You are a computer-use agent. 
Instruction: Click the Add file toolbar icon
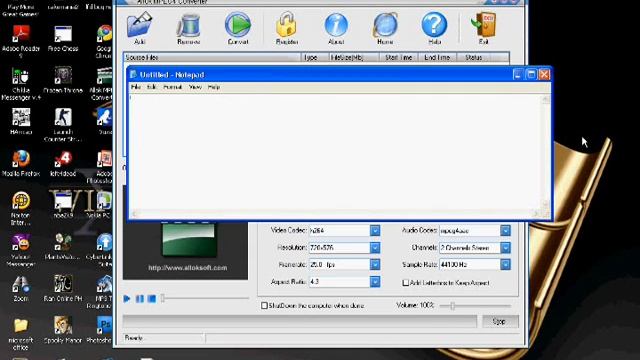click(x=140, y=28)
